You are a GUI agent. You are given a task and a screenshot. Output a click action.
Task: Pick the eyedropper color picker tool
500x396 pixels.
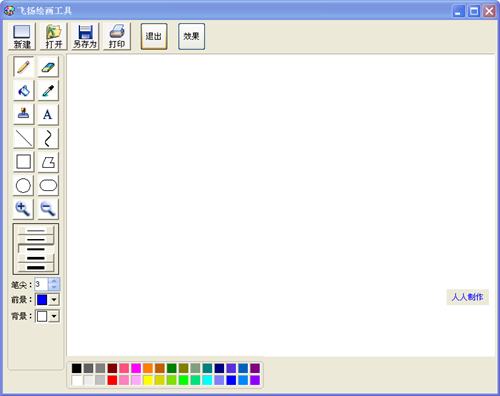click(x=48, y=91)
